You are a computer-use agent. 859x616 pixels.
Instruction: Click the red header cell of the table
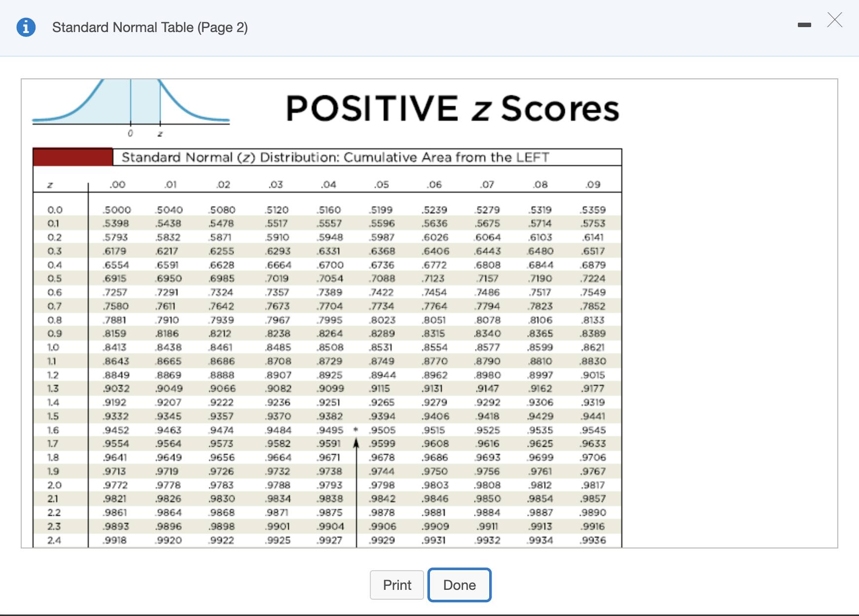tap(72, 157)
